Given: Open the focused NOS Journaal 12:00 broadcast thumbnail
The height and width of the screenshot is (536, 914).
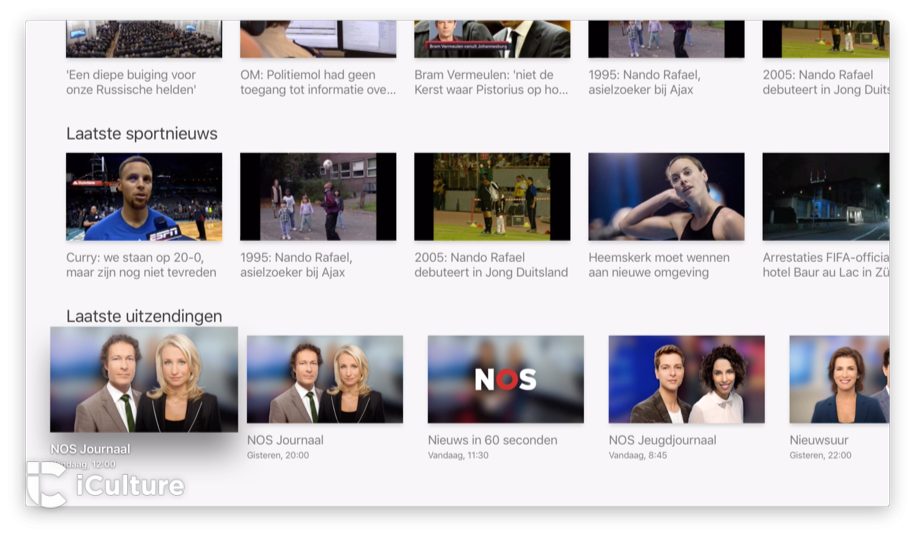Looking at the screenshot, I should pyautogui.click(x=144, y=379).
